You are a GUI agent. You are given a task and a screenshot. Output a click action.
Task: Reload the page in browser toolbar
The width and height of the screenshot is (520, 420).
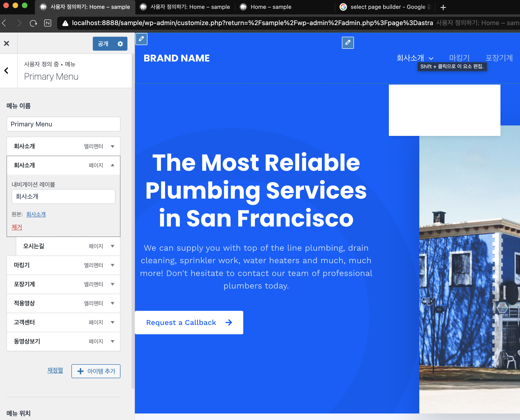(x=33, y=23)
